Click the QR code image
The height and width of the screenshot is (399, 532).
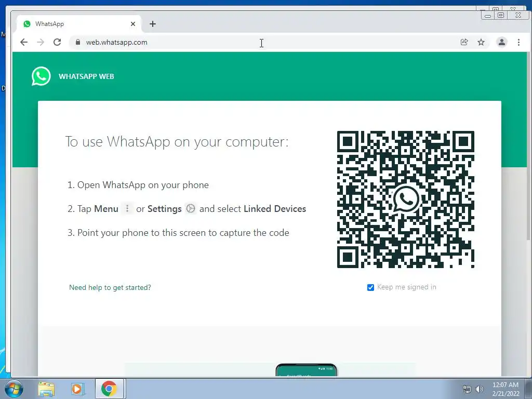(405, 199)
